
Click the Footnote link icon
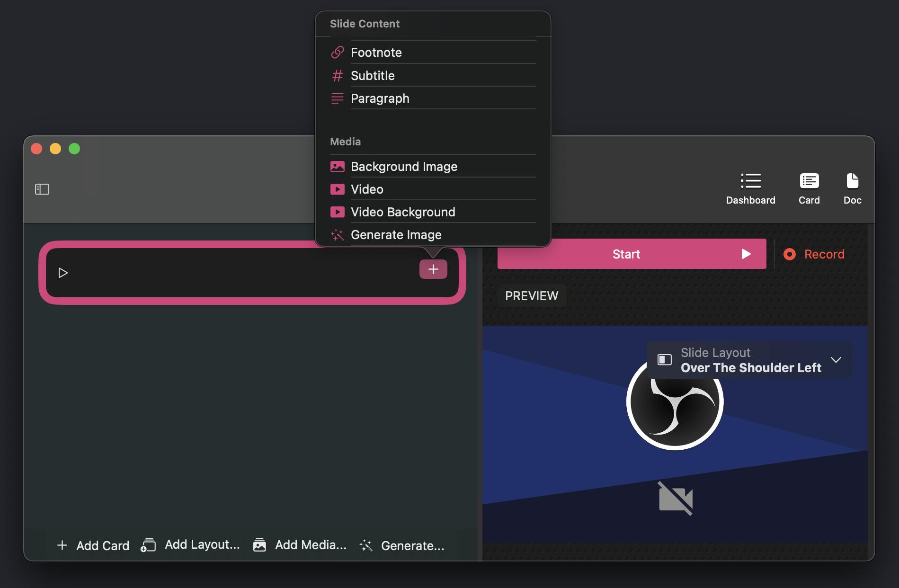pyautogui.click(x=337, y=52)
